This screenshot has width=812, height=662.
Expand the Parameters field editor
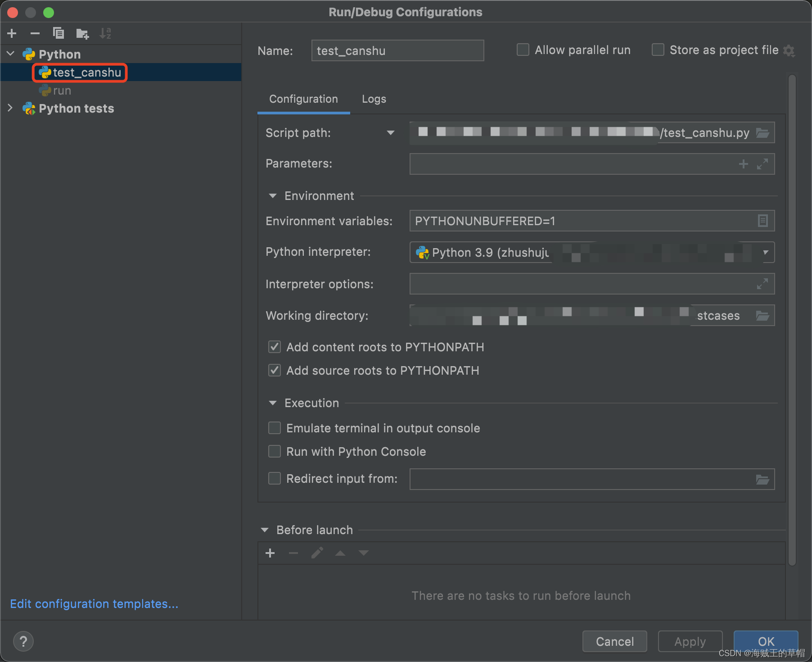[762, 164]
